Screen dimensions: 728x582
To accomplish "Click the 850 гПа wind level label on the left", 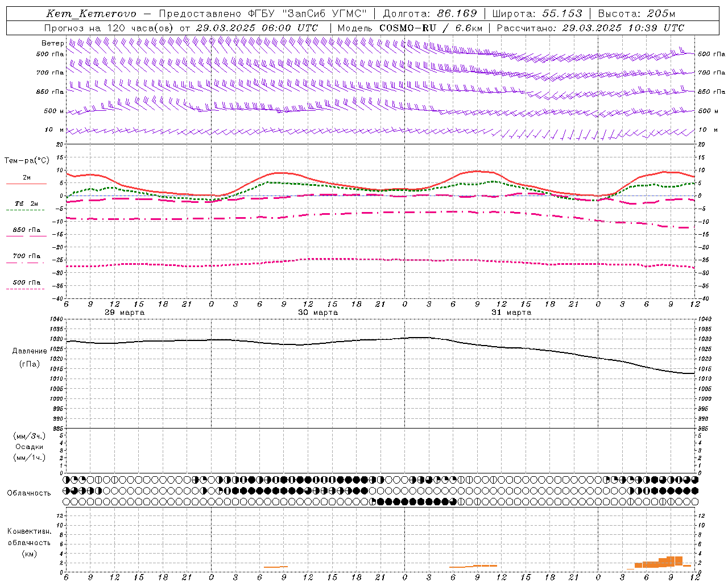I will pos(50,92).
